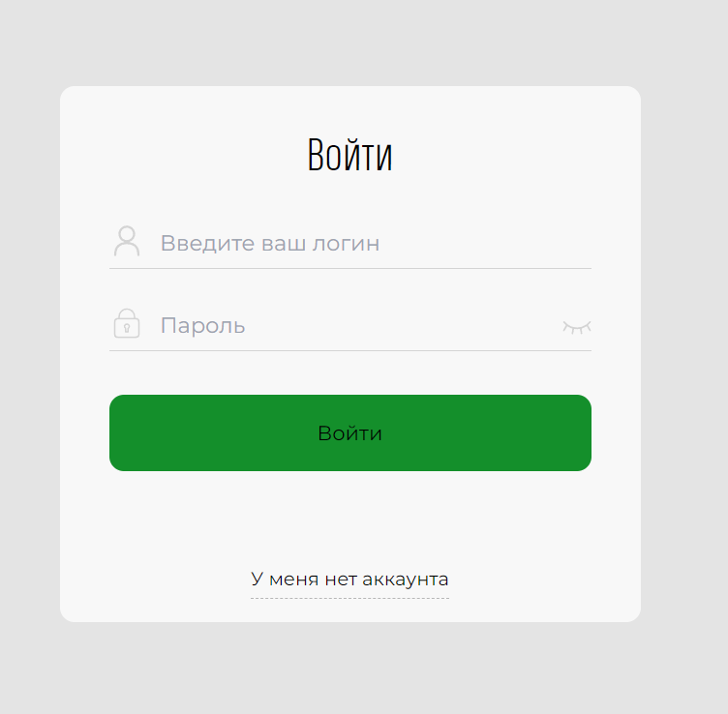This screenshot has height=714, width=728.
Task: Reveal hidden password via eye icon
Action: tap(577, 327)
